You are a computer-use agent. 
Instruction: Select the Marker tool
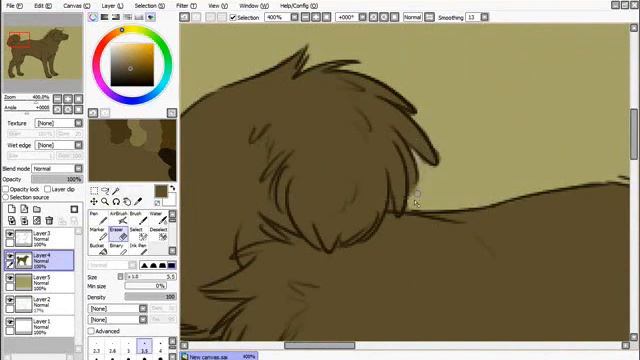point(98,234)
